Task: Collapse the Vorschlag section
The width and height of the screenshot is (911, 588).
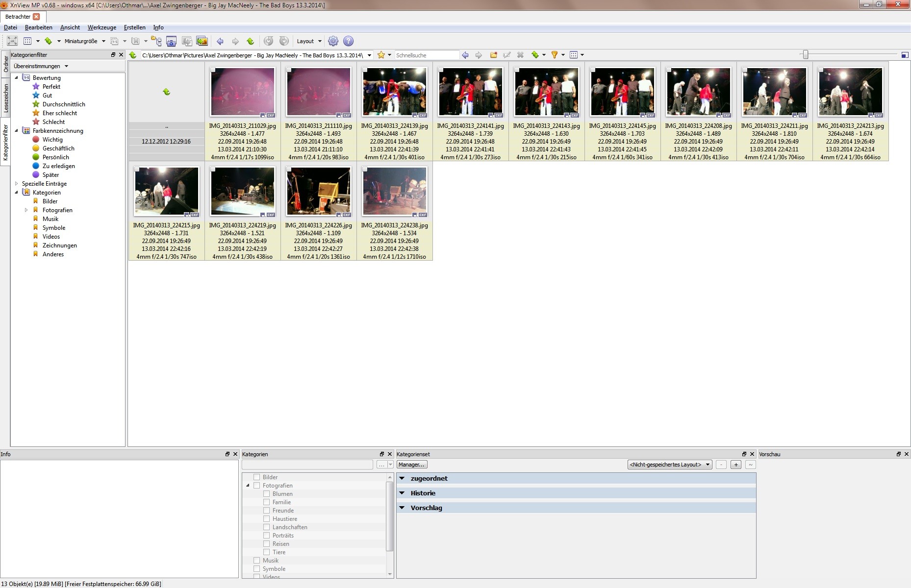Action: 402,508
